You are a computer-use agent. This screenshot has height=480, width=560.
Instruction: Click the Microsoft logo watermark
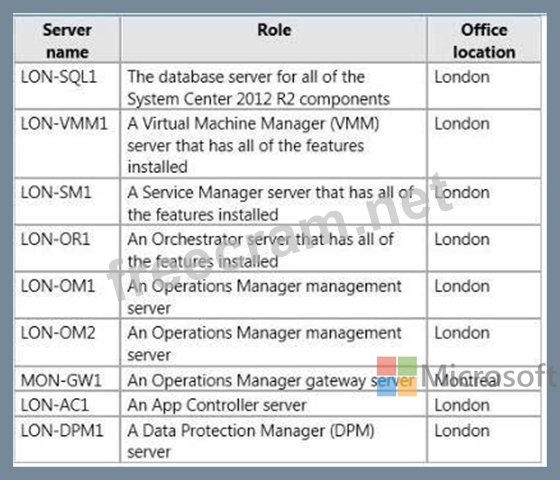(x=466, y=376)
